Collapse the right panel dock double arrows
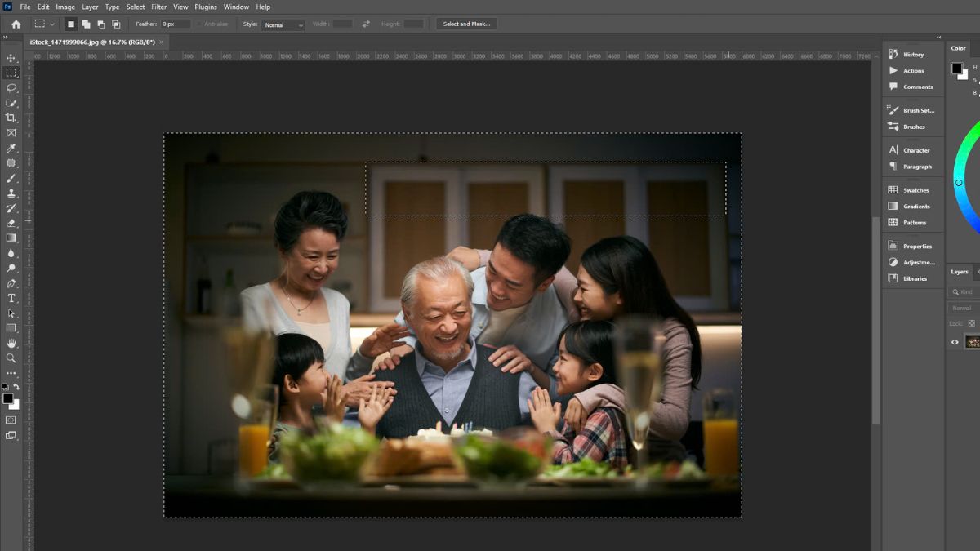The height and width of the screenshot is (551, 980). click(938, 38)
